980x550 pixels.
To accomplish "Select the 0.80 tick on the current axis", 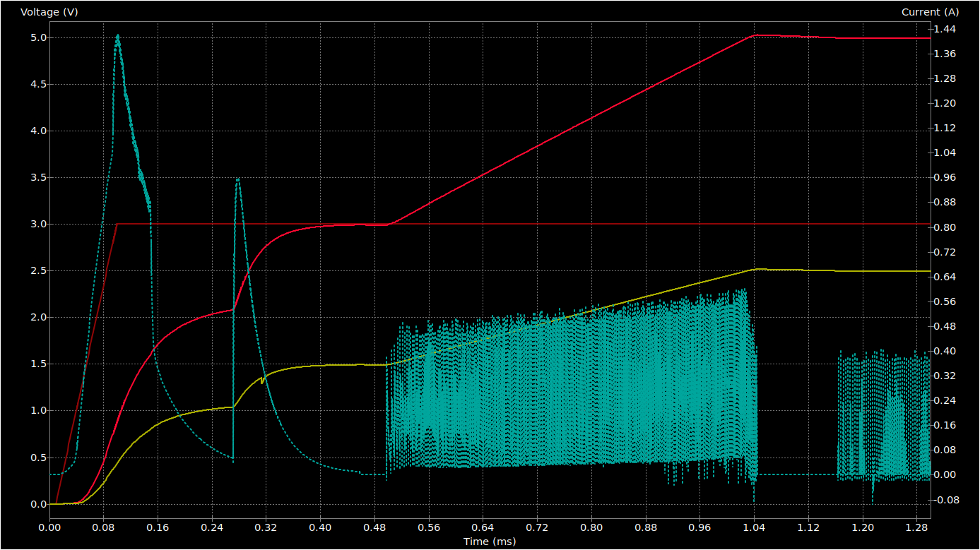I will tap(945, 227).
